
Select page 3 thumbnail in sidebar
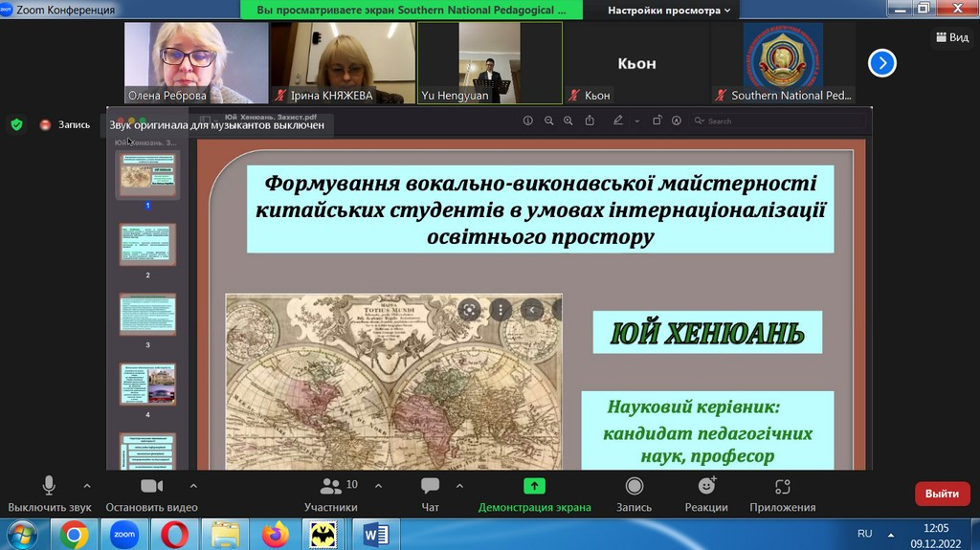(x=148, y=315)
